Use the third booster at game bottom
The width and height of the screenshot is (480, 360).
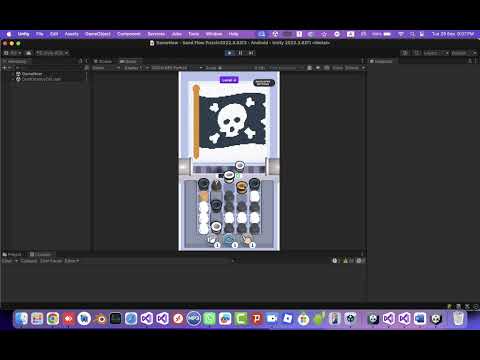click(x=247, y=240)
